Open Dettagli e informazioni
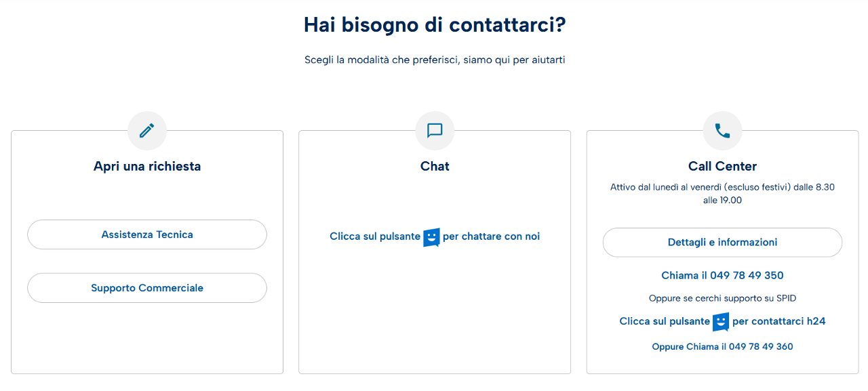The image size is (868, 391). (x=722, y=243)
